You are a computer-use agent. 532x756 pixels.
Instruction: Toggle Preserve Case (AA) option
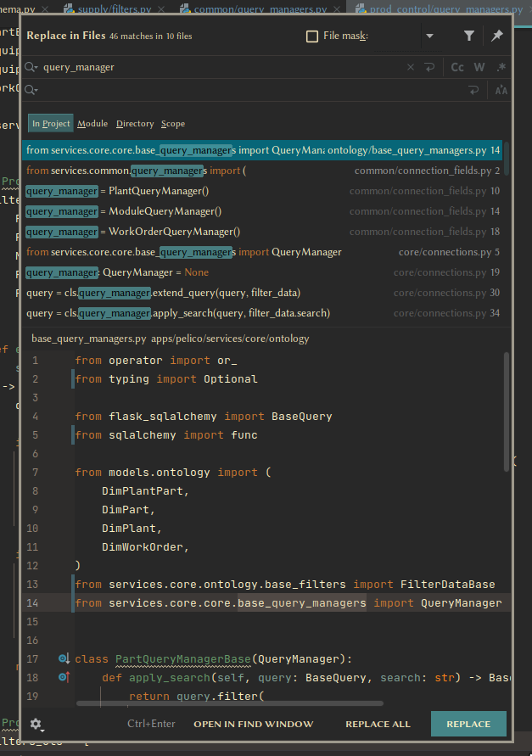click(x=501, y=90)
